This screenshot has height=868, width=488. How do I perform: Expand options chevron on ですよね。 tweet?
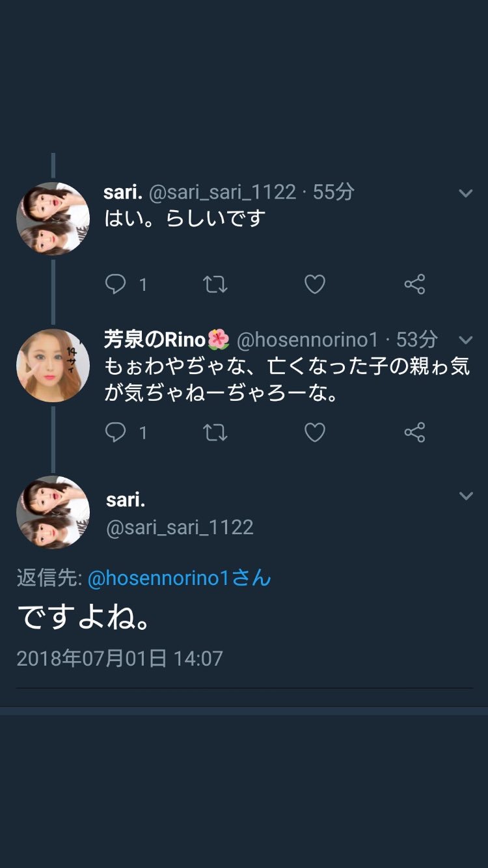466,496
